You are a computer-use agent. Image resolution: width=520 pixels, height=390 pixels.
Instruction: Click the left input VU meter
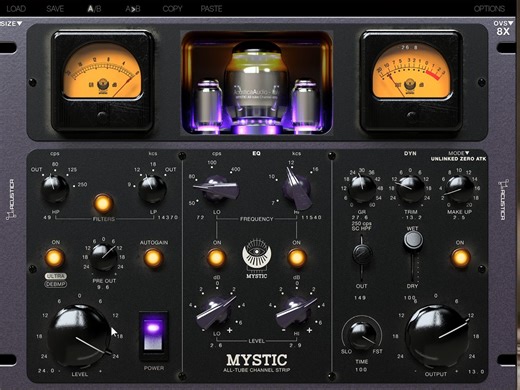(102, 82)
